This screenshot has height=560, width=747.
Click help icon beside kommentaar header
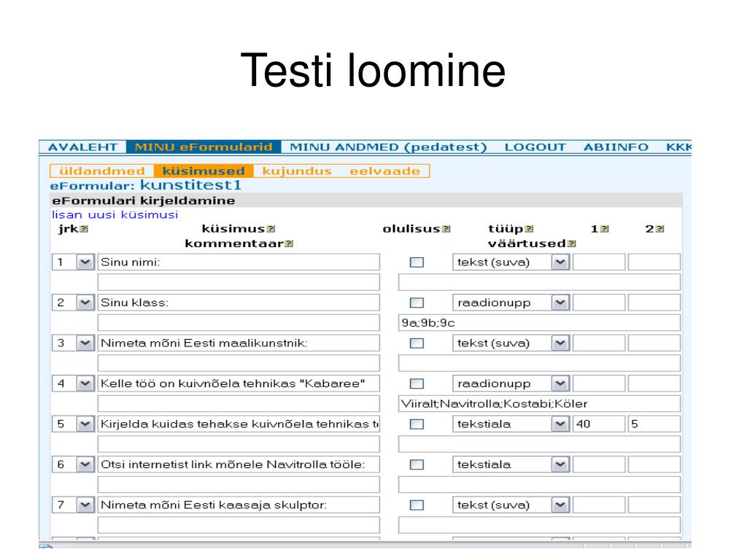[x=289, y=244]
